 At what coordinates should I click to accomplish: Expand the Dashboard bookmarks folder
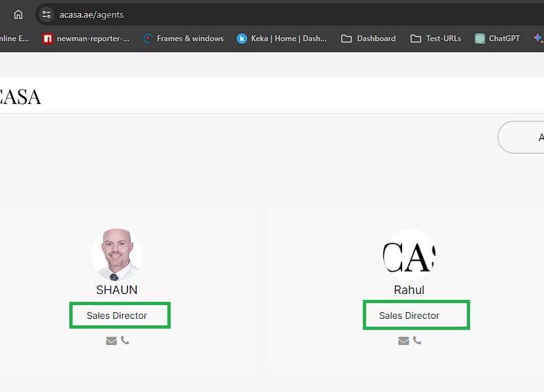coord(369,39)
